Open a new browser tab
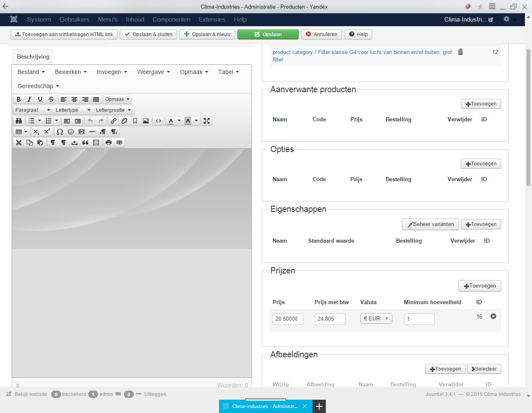The height and width of the screenshot is (413, 532). tap(319, 406)
